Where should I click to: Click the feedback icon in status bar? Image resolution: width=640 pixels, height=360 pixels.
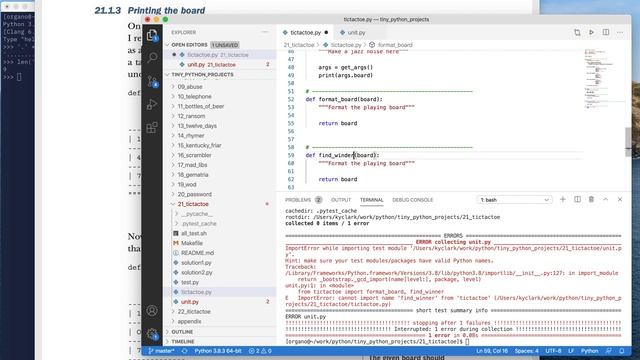tap(609, 351)
